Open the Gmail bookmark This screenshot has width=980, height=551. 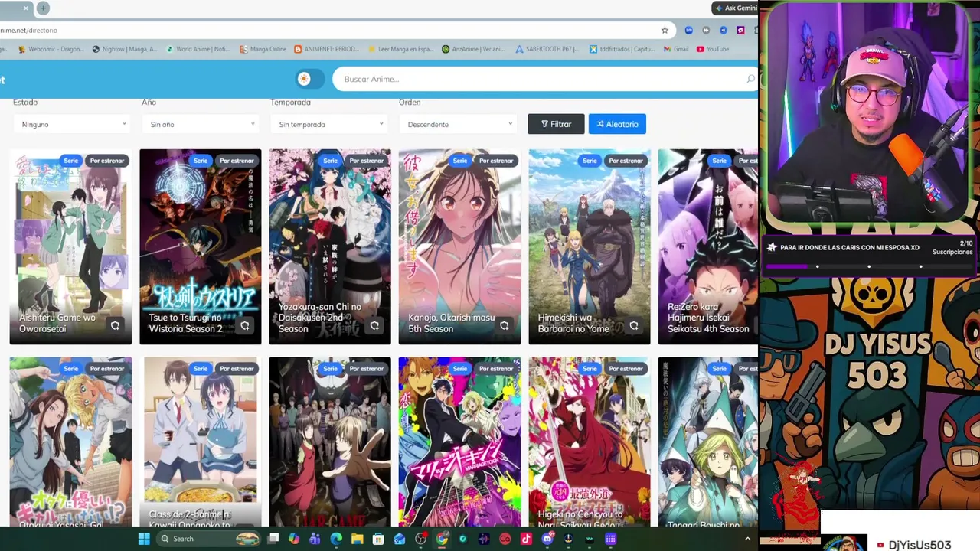pyautogui.click(x=676, y=49)
